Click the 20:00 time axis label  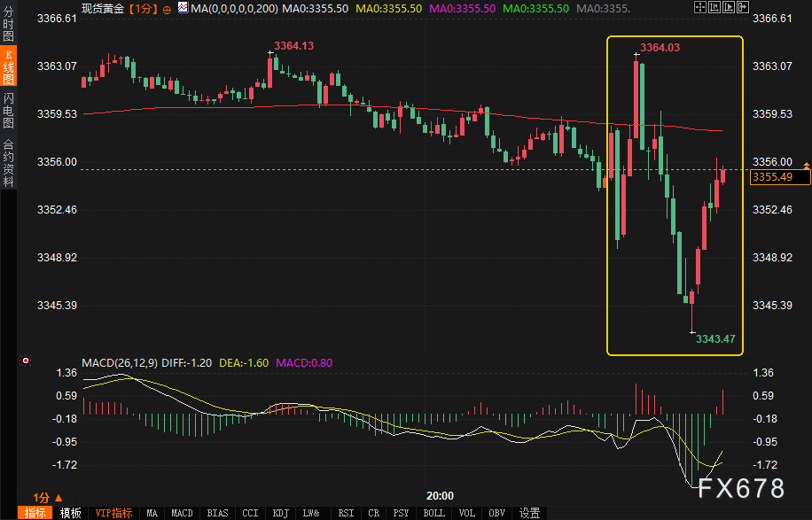point(440,496)
